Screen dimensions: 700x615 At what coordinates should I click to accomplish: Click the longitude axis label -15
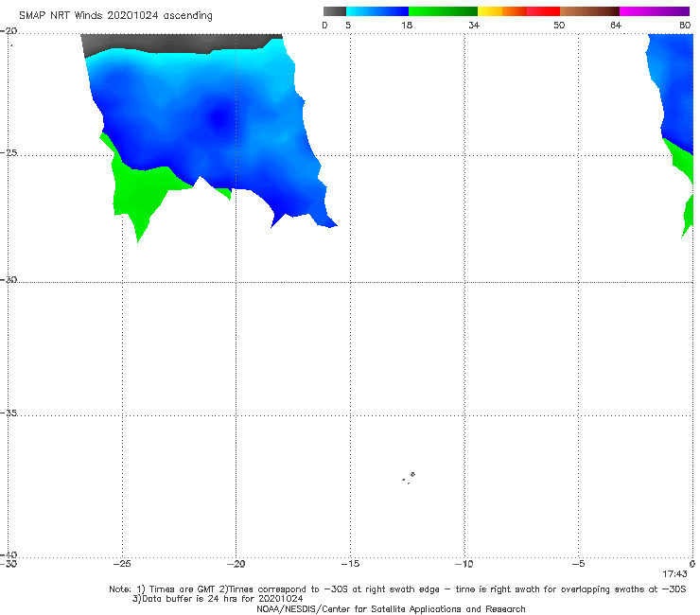click(350, 564)
